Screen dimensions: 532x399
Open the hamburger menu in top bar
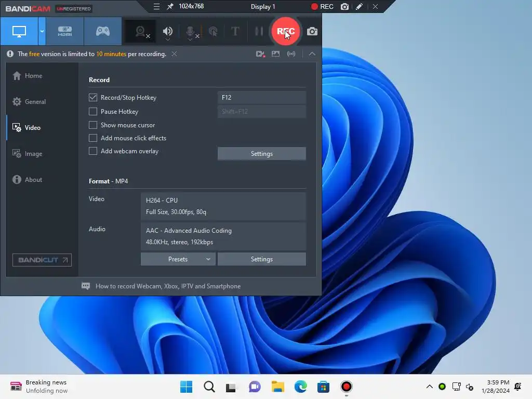pos(156,6)
